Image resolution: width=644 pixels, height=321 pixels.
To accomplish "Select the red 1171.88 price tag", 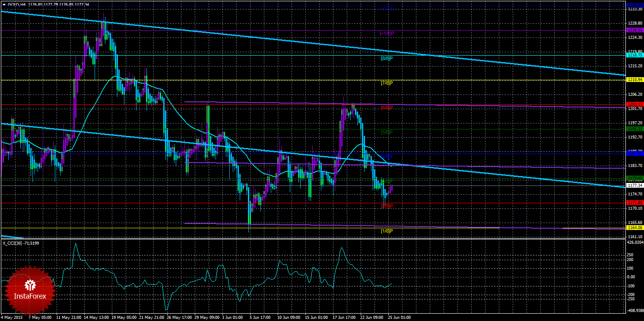I will click(x=634, y=203).
